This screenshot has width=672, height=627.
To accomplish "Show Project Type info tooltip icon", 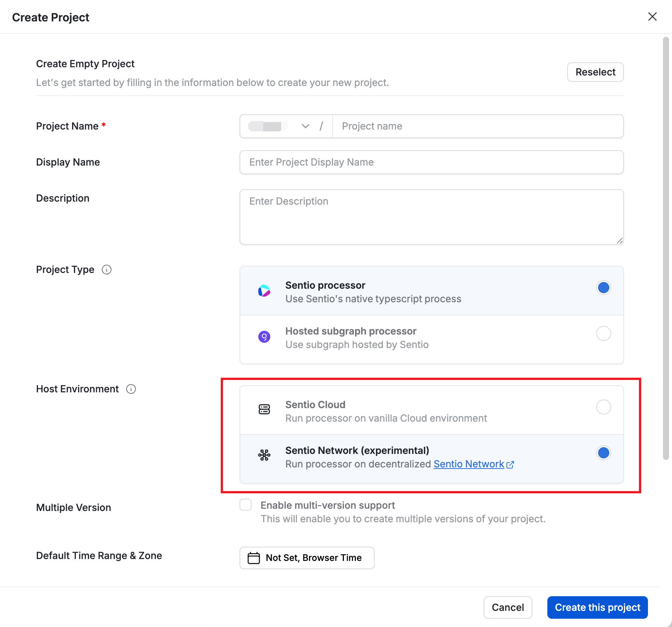I will click(x=107, y=270).
